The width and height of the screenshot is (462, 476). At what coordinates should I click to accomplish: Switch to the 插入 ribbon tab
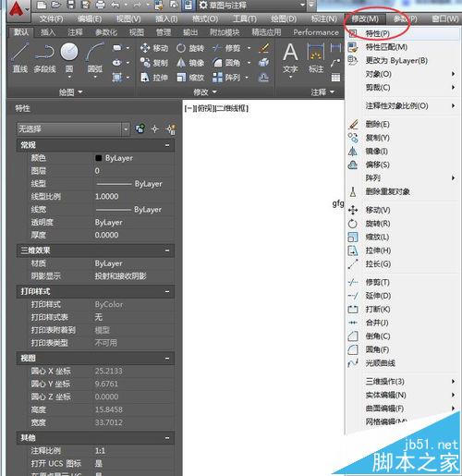(x=48, y=32)
